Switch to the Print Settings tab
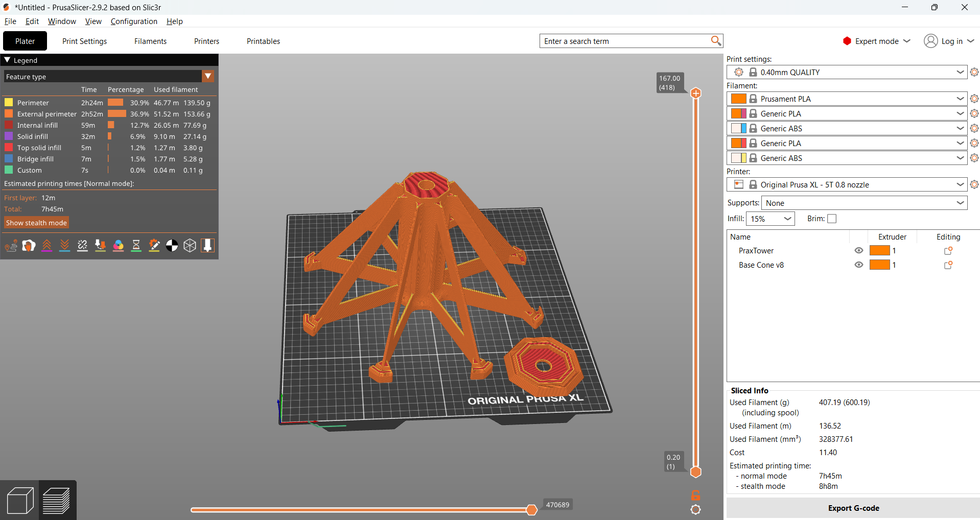This screenshot has height=520, width=980. pos(84,41)
